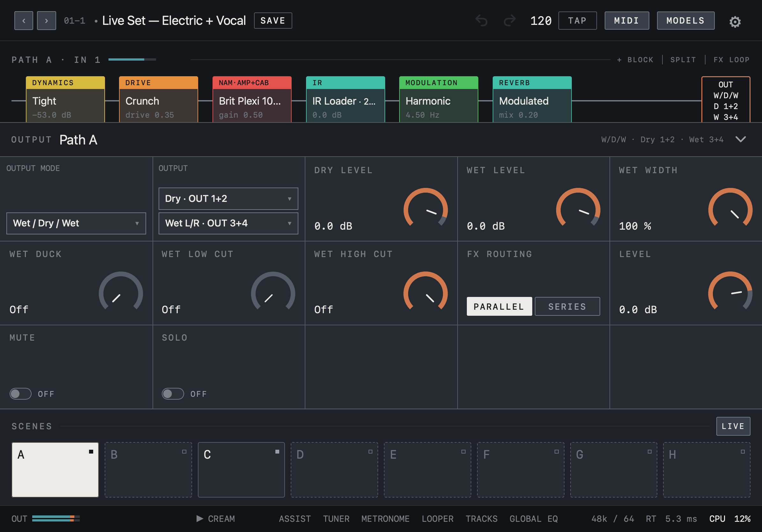
Task: Select the Modulated reverb block
Action: tap(532, 100)
